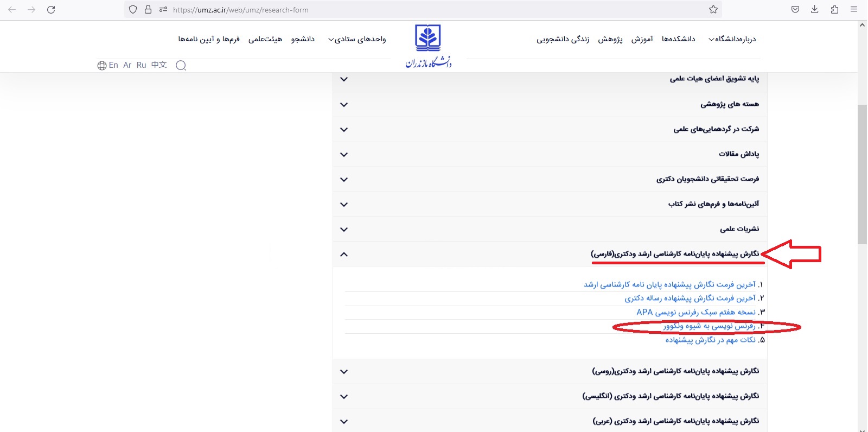The width and height of the screenshot is (868, 432).
Task: Click the University of Mazandaran logo
Action: pyautogui.click(x=428, y=46)
